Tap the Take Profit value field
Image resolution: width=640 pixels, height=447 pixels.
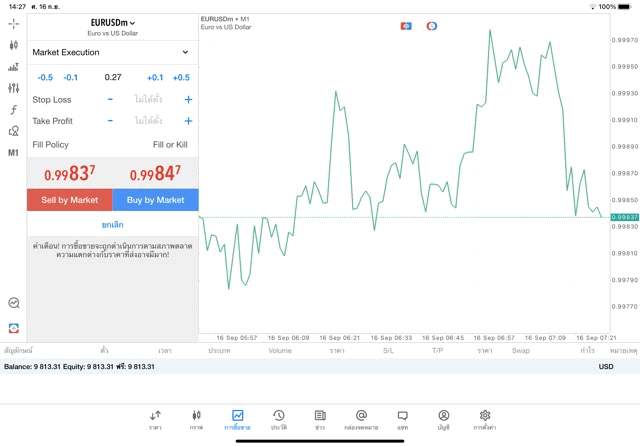click(x=149, y=121)
